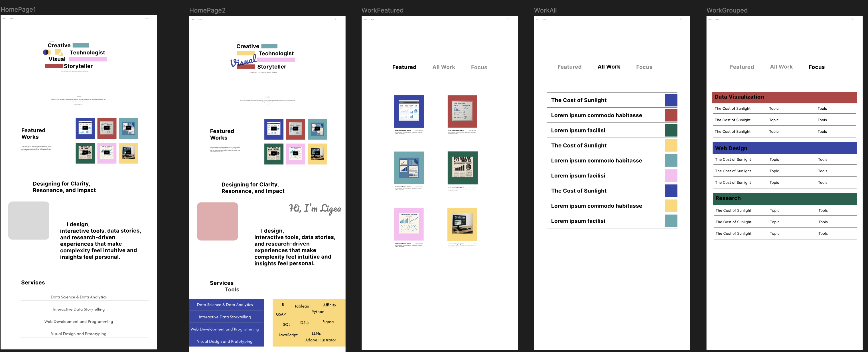Open the green Car Thefts thumbnail in WorkFeatured
This screenshot has width=868, height=352.
coord(462,167)
